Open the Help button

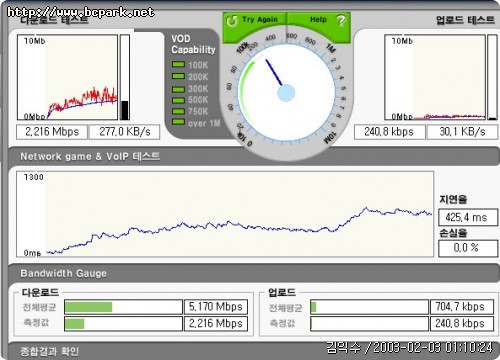pyautogui.click(x=318, y=20)
